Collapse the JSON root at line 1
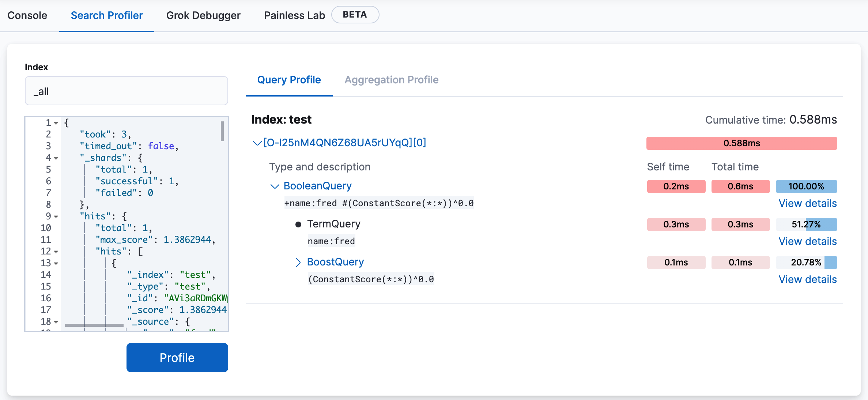This screenshot has width=868, height=400. coord(55,123)
